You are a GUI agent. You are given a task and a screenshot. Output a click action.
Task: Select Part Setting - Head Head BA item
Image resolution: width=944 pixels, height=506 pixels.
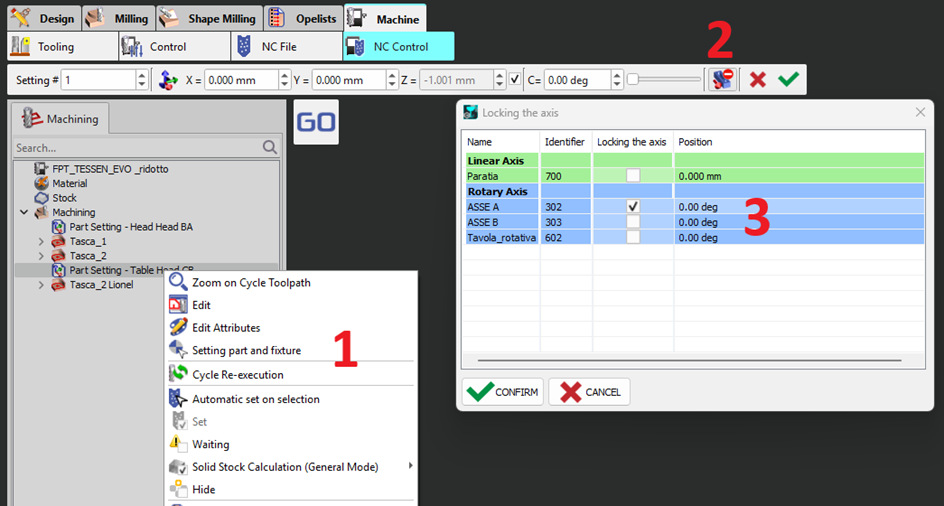tap(130, 227)
